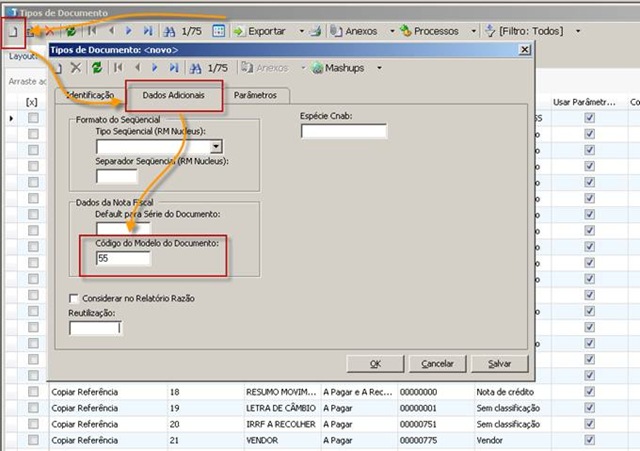Expand the Mashups dropdown arrow
This screenshot has height=451, width=640.
pos(379,68)
